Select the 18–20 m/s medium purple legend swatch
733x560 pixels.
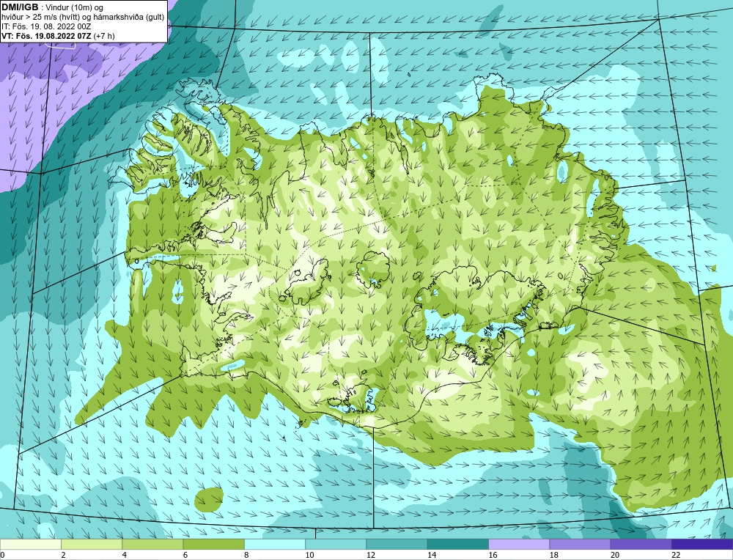tap(580, 544)
